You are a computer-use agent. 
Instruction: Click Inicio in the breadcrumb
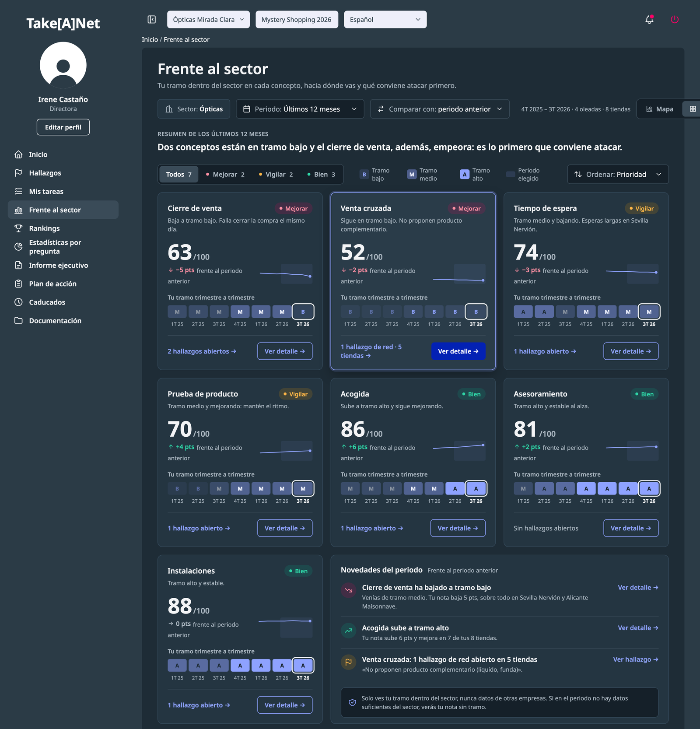tap(150, 39)
